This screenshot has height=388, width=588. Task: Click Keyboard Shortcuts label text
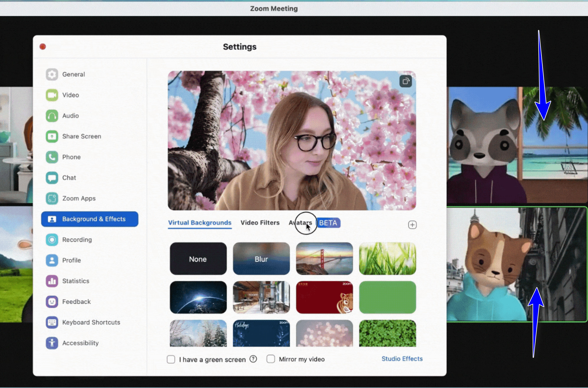click(91, 322)
